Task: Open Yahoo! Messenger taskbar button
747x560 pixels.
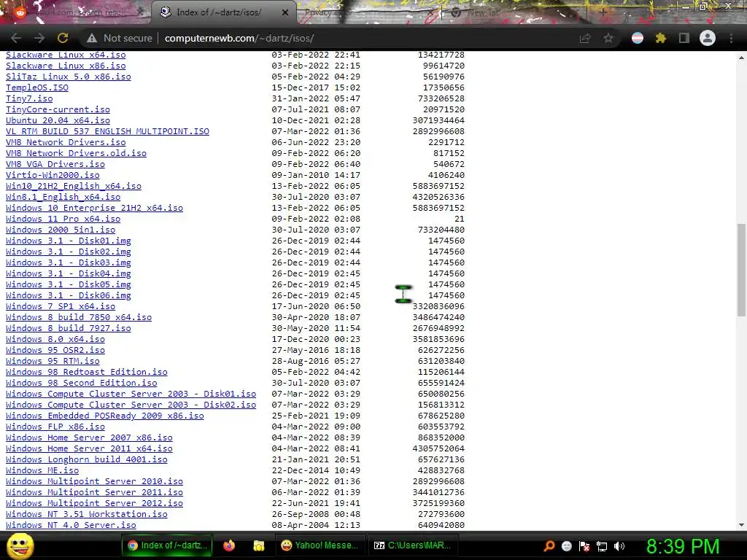Action: (320, 545)
